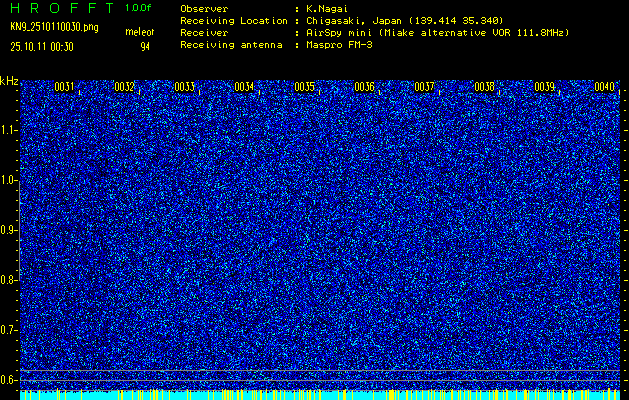Screen dimensions: 629x400
Task: Click the 25.10.11 00:30 timestamp
Action: [42, 46]
